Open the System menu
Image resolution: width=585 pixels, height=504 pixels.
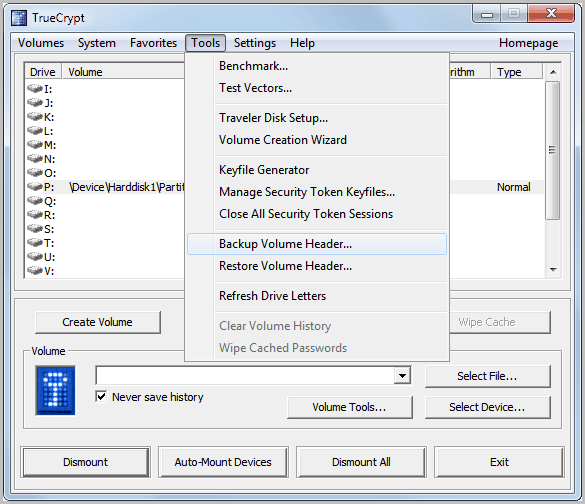click(x=97, y=43)
